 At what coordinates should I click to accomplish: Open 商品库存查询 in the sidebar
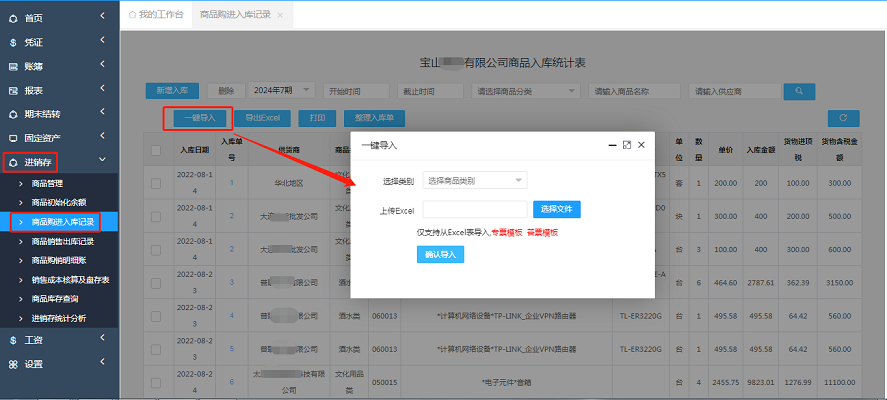55,299
